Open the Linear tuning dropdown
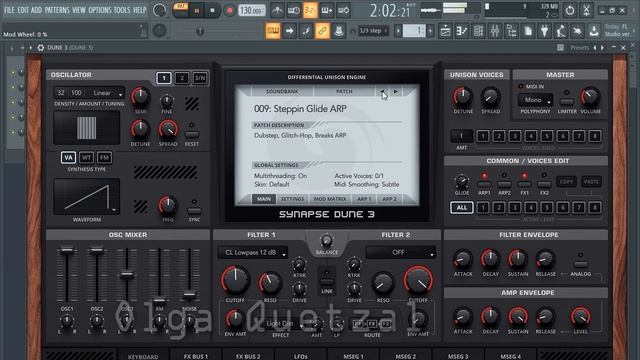The height and width of the screenshot is (360, 640). point(107,93)
